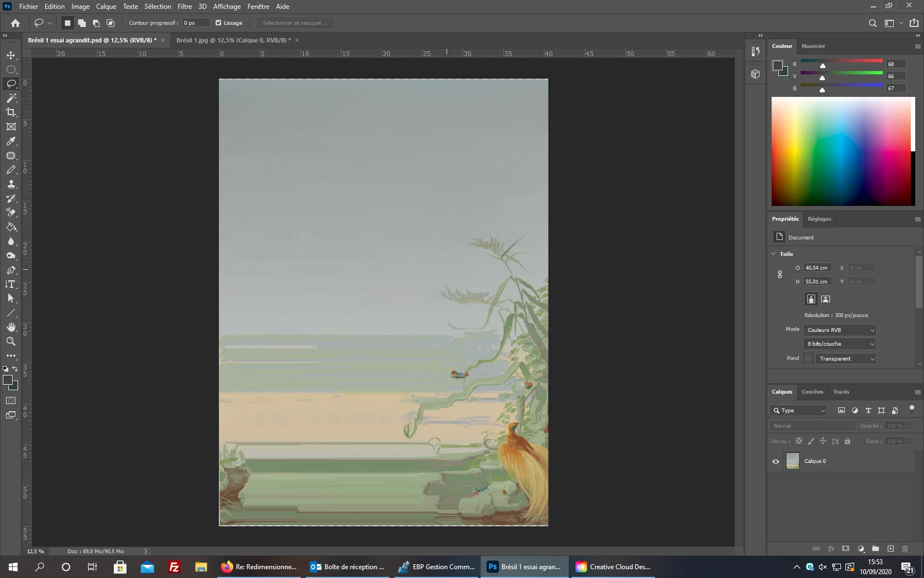Toggle the Lissage checkbox

(x=218, y=23)
